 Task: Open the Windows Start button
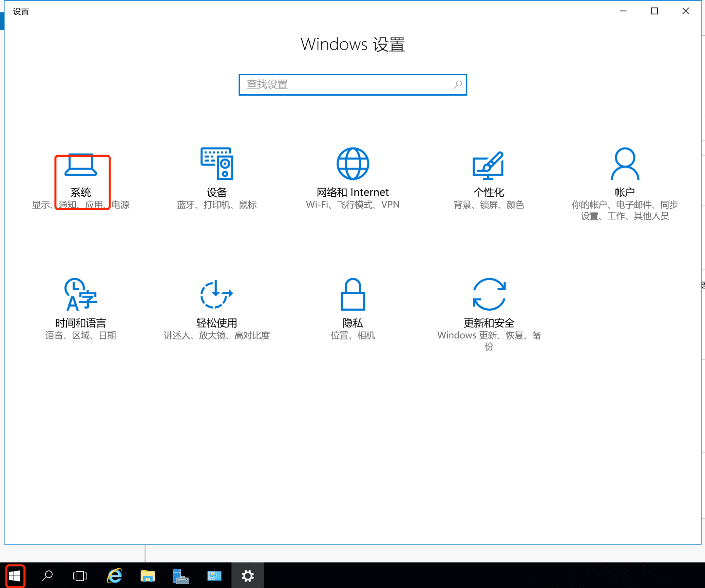click(15, 575)
